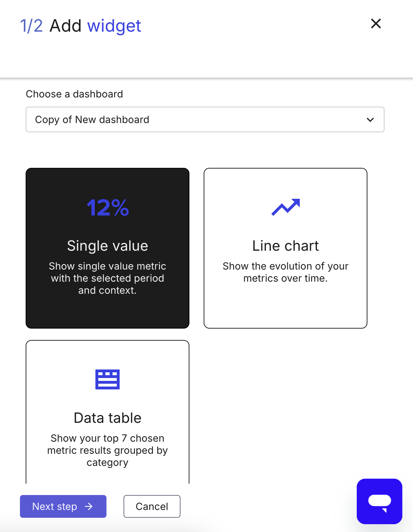Click the line chart trend arrow icon
413x532 pixels.
pos(286,207)
